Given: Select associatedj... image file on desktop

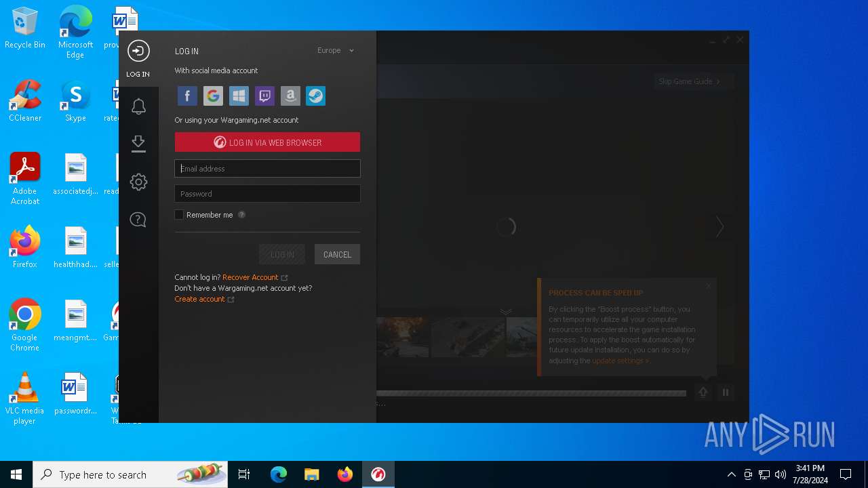Looking at the screenshot, I should [x=75, y=175].
